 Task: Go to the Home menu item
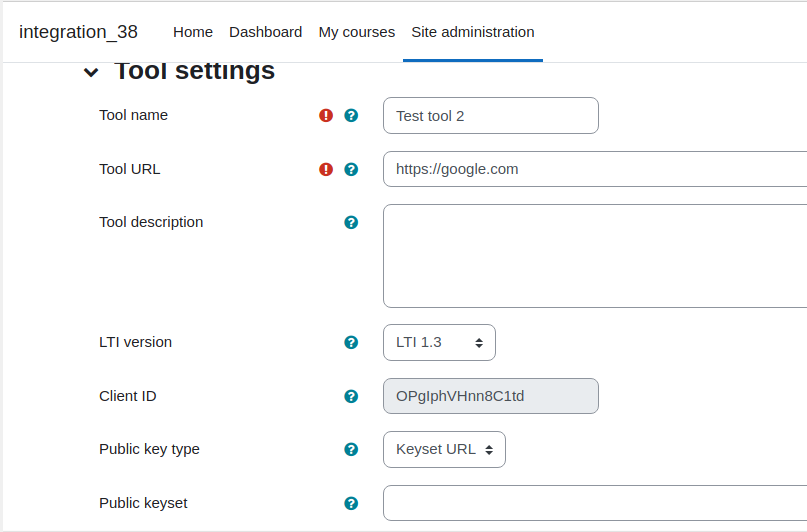193,32
